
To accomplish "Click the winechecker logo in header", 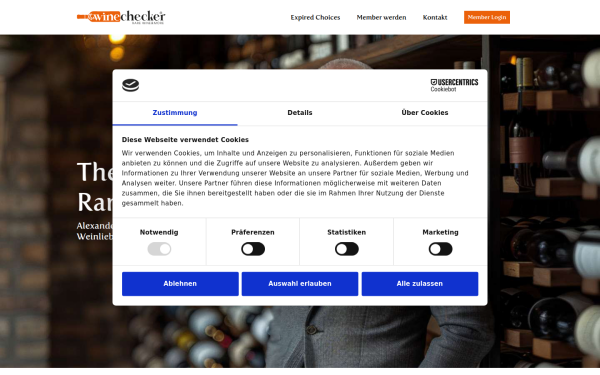I will pyautogui.click(x=121, y=17).
